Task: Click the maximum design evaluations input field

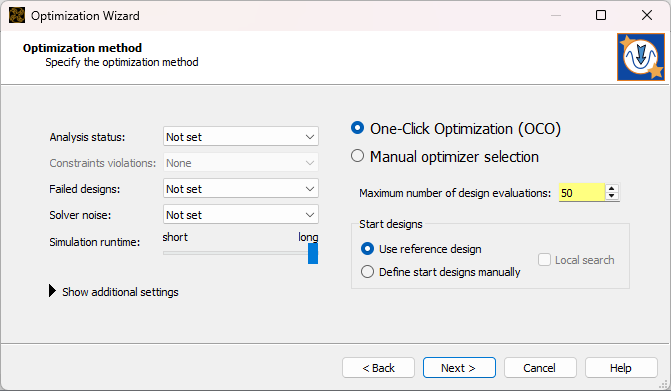Action: (x=581, y=193)
